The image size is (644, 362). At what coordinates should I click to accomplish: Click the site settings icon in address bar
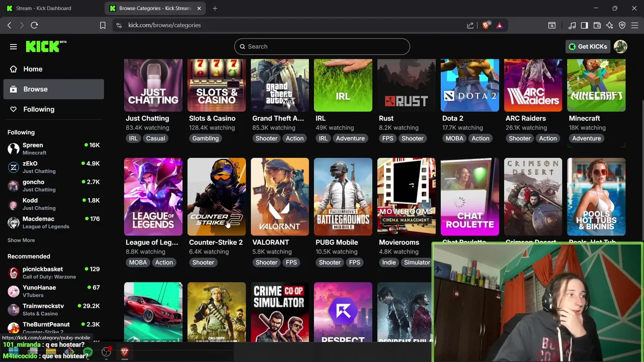pyautogui.click(x=119, y=25)
